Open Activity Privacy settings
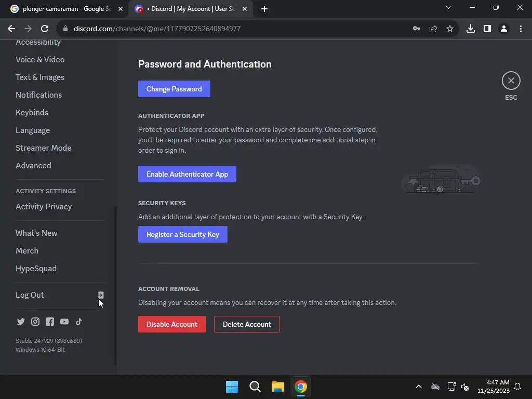 click(x=44, y=207)
